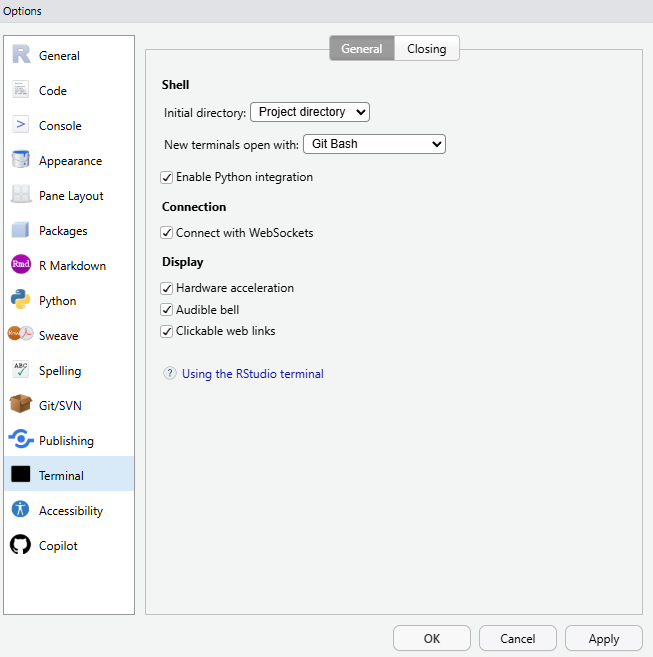Viewport: 653px width, 657px height.
Task: Open the Code options section label
Action: [x=53, y=91]
